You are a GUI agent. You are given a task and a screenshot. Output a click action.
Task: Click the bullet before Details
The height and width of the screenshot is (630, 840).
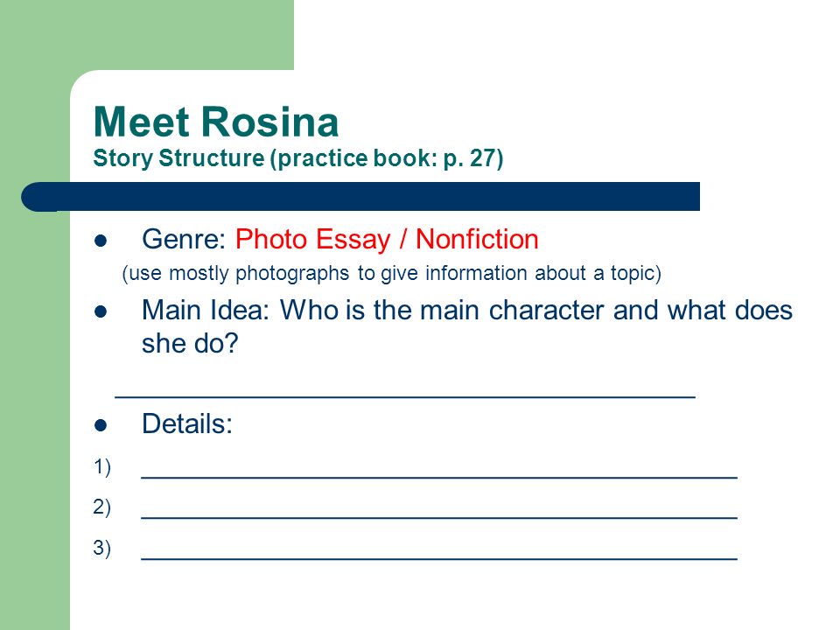pos(101,425)
